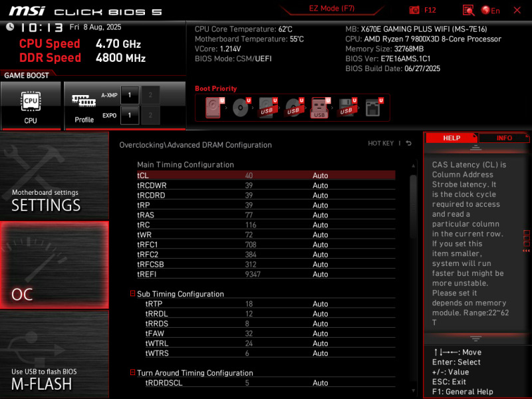Toggle the CPU Game Boost button

point(31,106)
